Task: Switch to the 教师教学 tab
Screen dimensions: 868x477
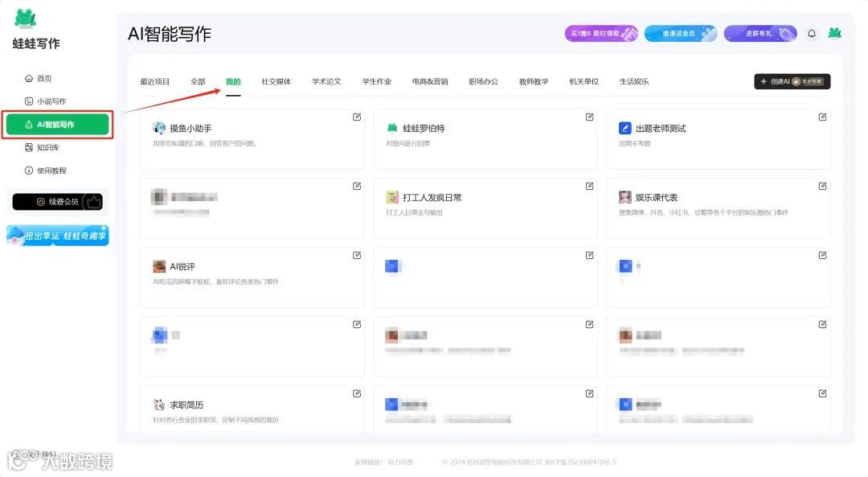Action: tap(534, 81)
